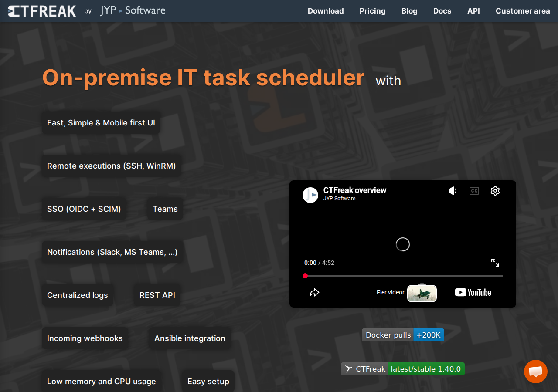Go to the Pricing page
Image resolution: width=558 pixels, height=392 pixels.
pos(373,11)
